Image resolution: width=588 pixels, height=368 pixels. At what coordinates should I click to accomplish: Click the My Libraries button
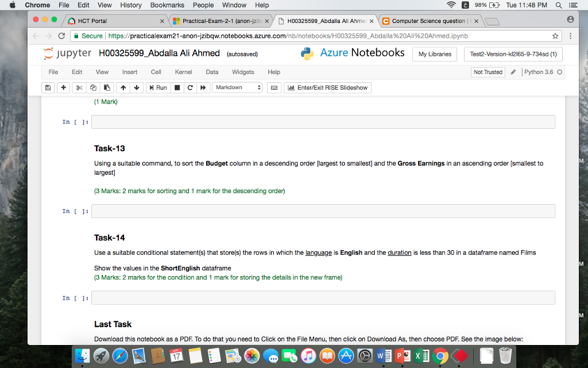(x=435, y=53)
